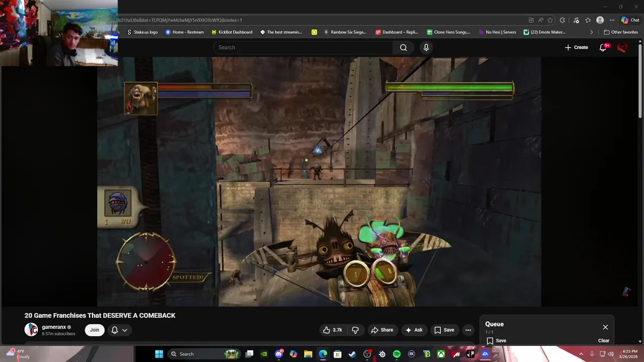
Task: Dislike the video with thumbs down
Action: [x=355, y=330]
